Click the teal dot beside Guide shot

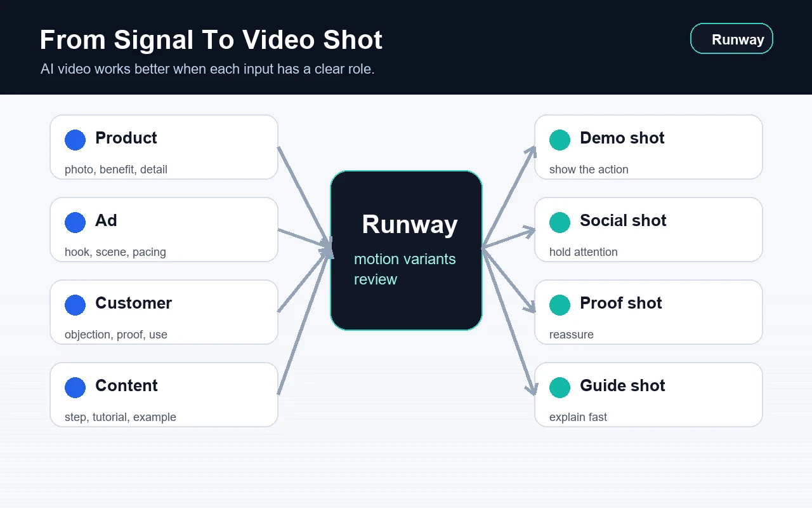[560, 387]
